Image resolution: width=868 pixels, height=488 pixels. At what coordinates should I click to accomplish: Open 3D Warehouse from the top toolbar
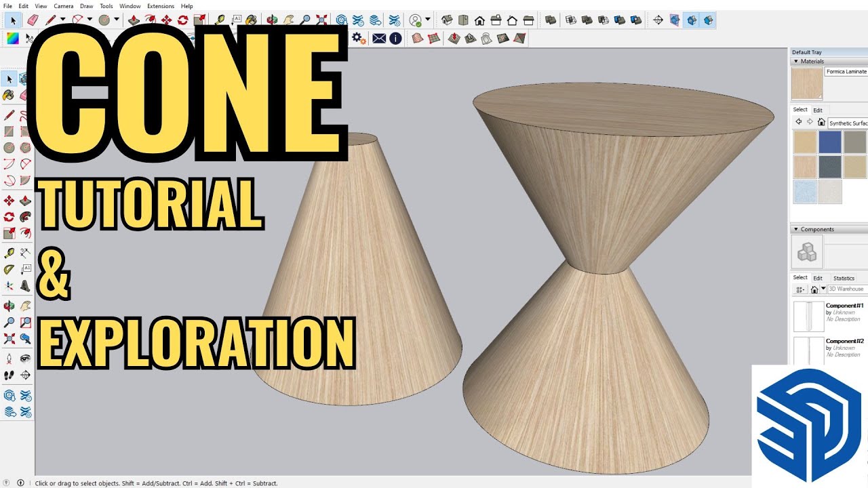tap(341, 20)
